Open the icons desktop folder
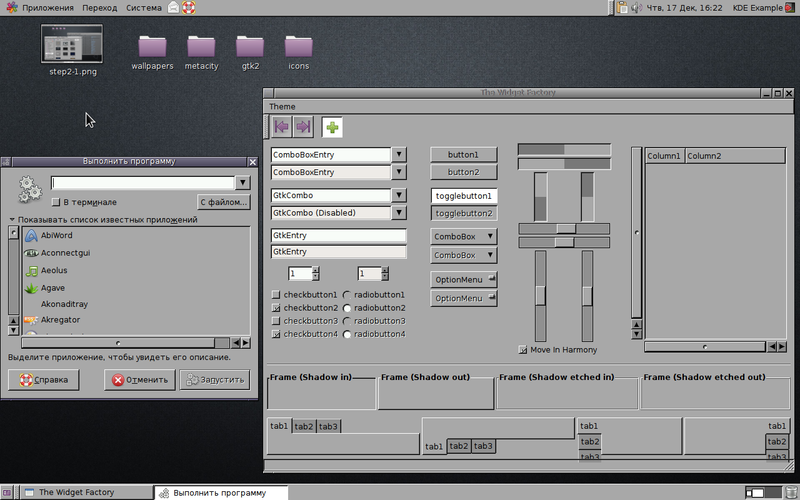Viewport: 800px width, 500px height. coord(298,52)
